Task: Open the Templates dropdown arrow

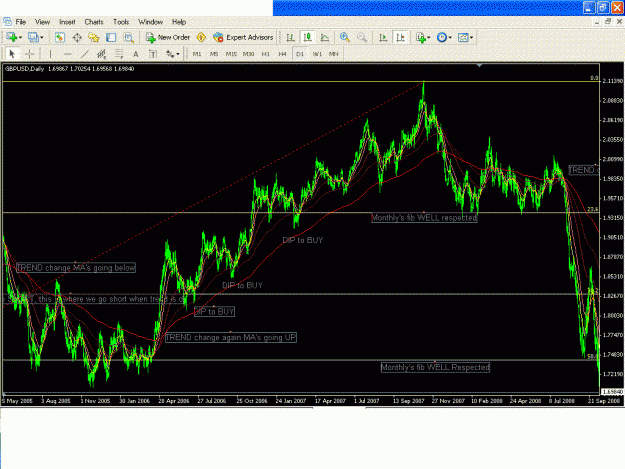Action: (472, 38)
